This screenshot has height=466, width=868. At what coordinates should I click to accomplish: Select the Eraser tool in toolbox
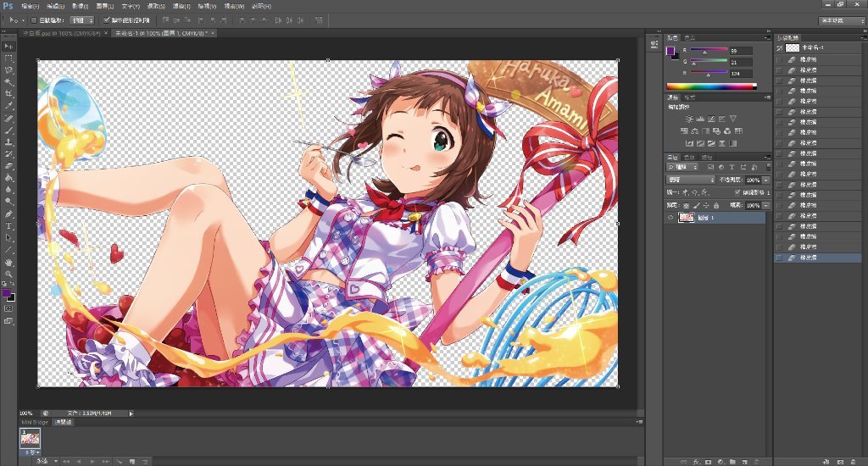tap(8, 166)
